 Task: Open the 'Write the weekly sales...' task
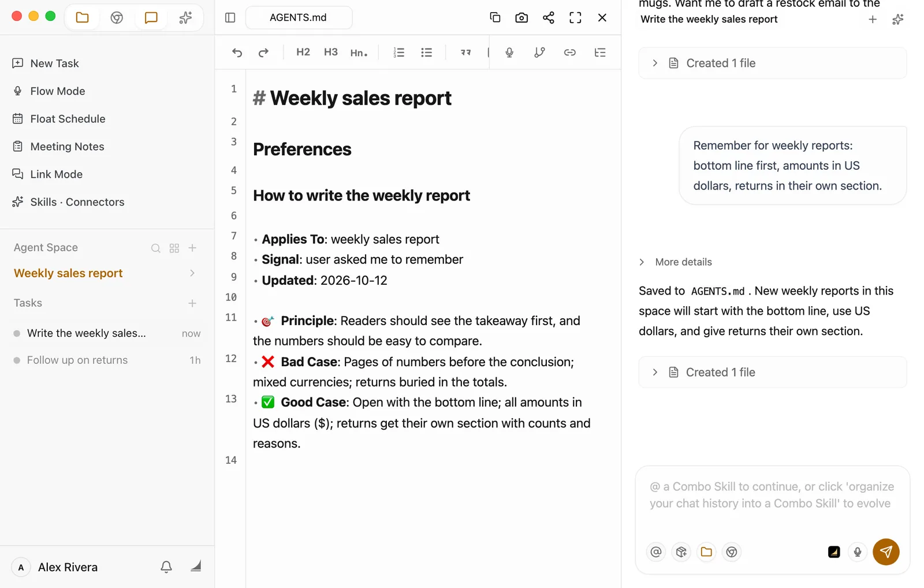107,333
